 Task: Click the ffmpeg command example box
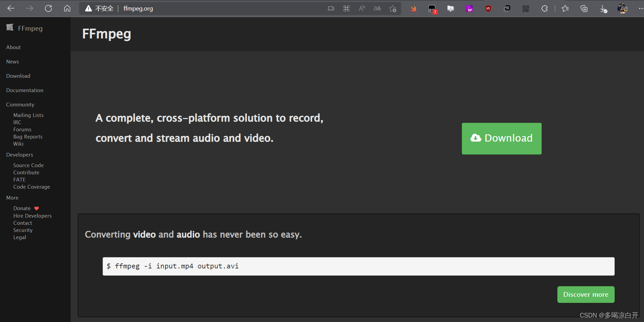click(358, 266)
